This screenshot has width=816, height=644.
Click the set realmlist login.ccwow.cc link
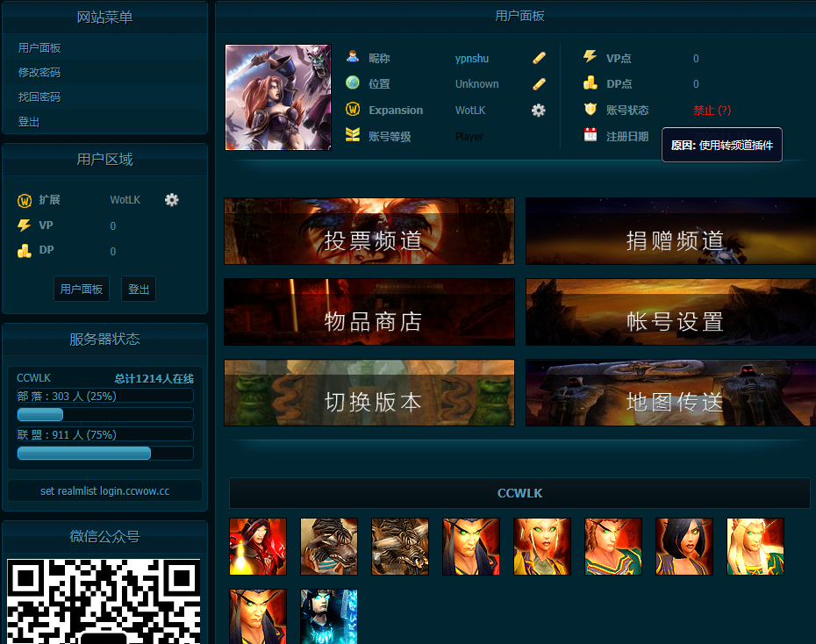tap(104, 490)
